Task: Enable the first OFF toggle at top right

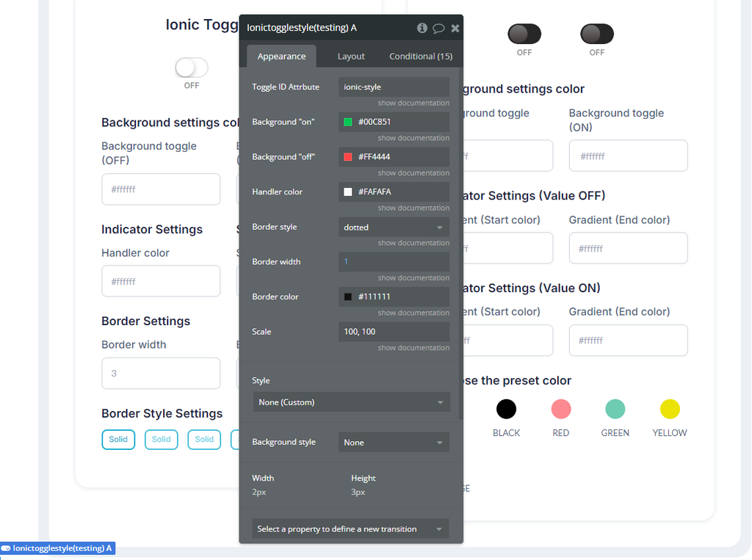Action: pyautogui.click(x=524, y=32)
